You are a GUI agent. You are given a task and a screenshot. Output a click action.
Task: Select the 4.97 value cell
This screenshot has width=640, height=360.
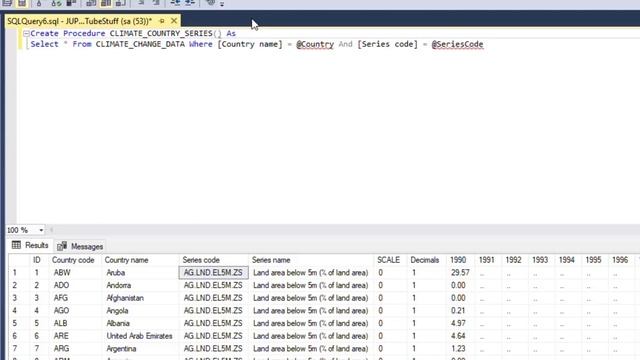pos(460,323)
